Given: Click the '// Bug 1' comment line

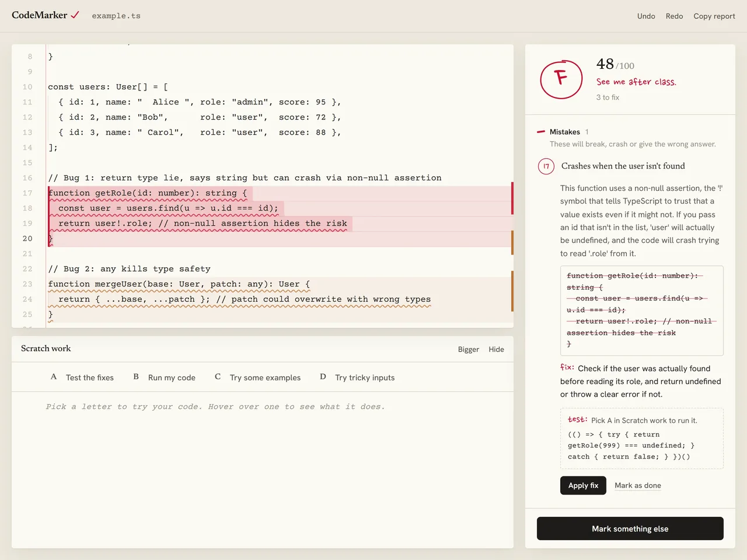Looking at the screenshot, I should tap(245, 178).
